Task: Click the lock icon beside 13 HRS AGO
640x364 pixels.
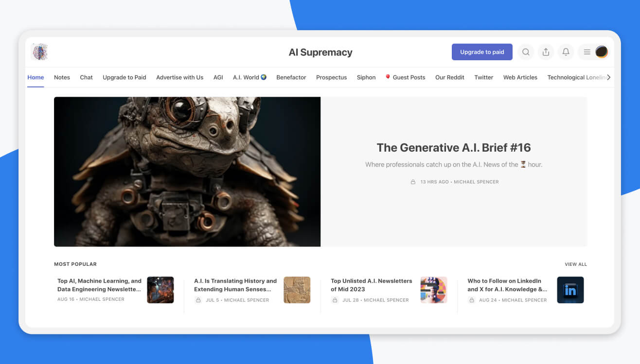Action: 413,182
